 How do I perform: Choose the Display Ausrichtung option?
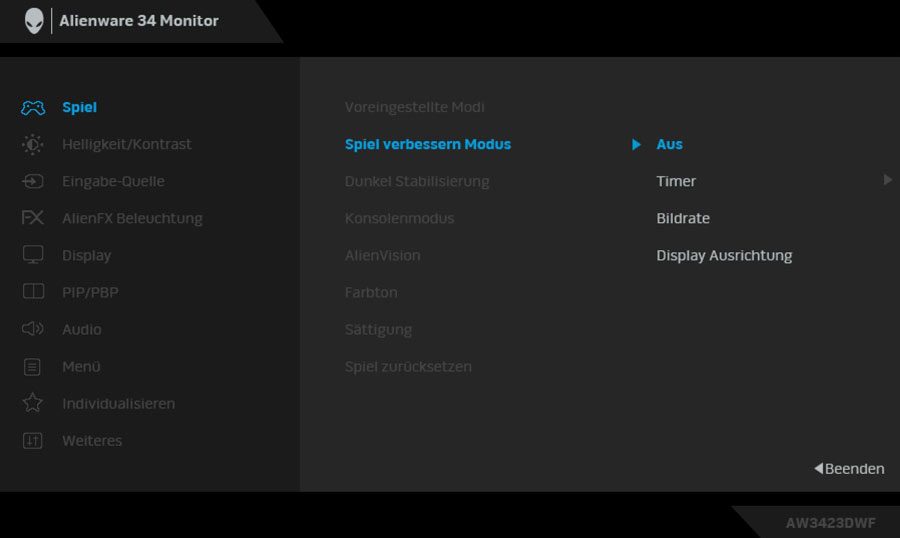(724, 256)
